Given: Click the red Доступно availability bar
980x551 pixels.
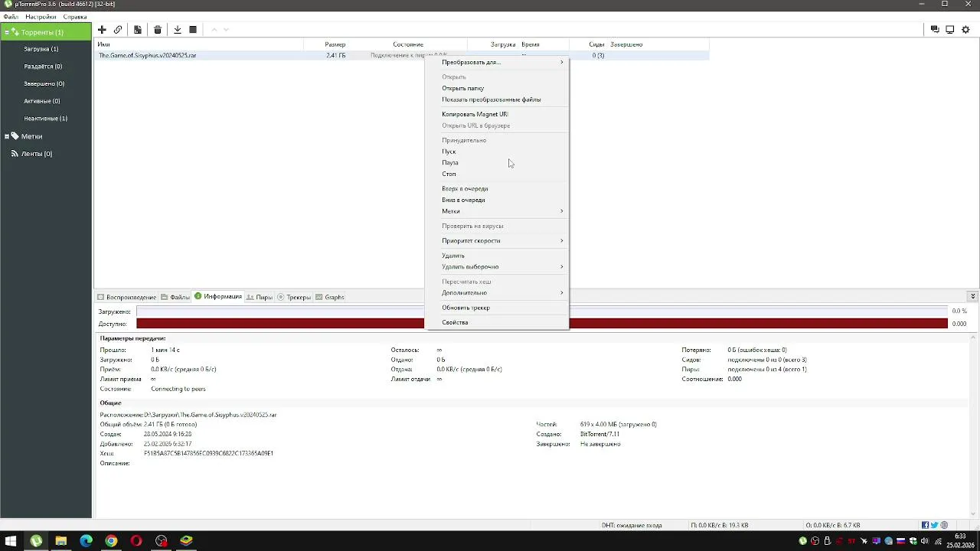Looking at the screenshot, I should 542,324.
